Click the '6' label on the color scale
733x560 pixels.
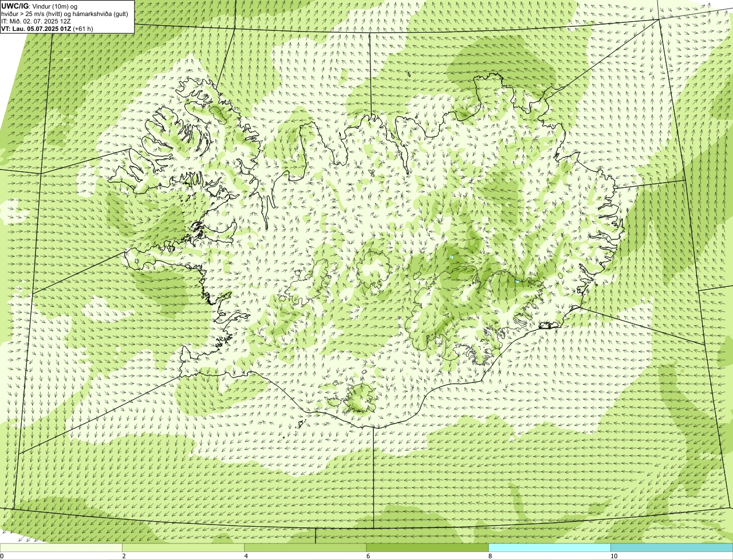tap(368, 556)
